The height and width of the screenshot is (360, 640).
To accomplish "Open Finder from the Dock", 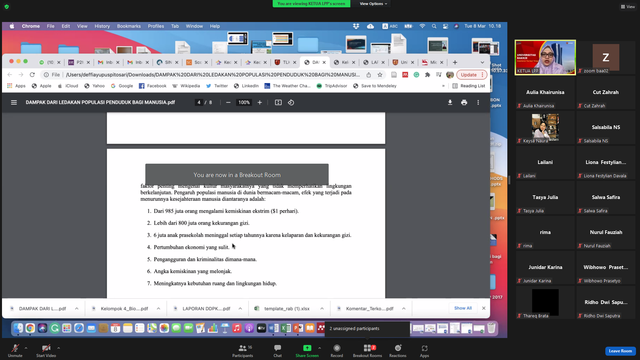I will pyautogui.click(x=18, y=328).
